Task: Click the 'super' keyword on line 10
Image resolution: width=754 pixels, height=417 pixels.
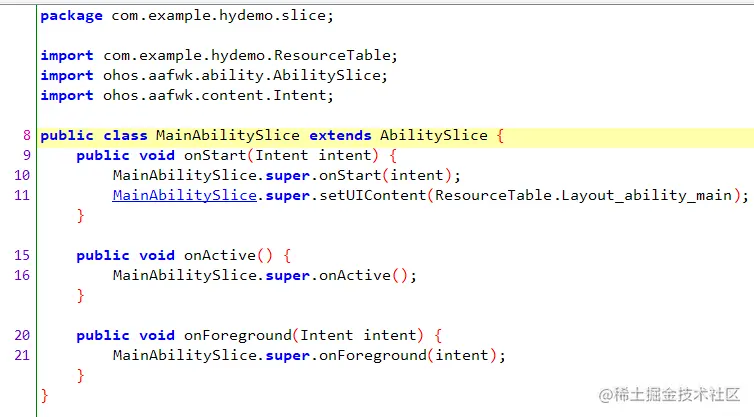Action: click(288, 176)
